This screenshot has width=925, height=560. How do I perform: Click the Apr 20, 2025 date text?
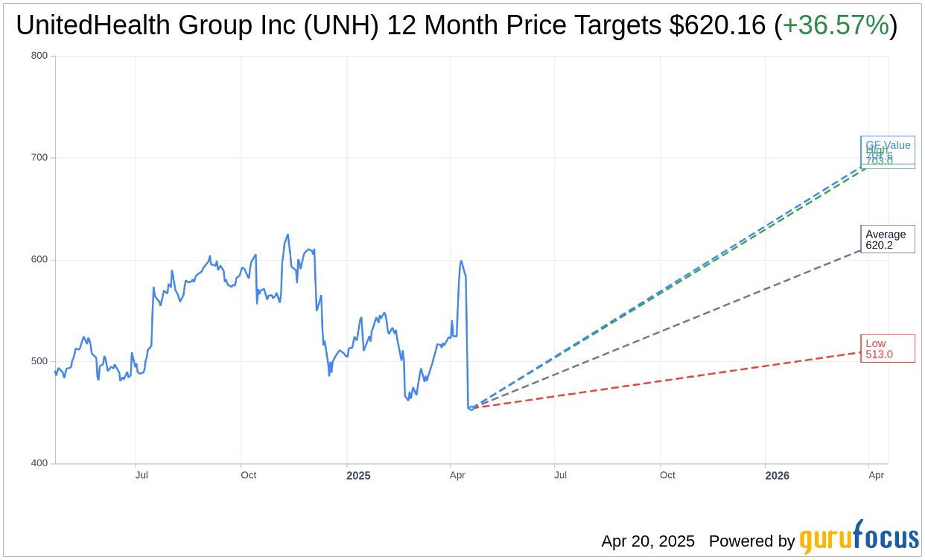point(648,541)
